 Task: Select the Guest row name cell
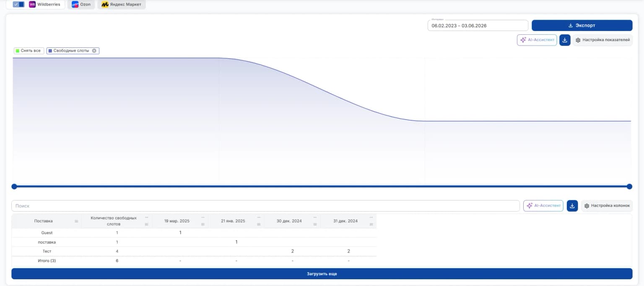coord(47,233)
